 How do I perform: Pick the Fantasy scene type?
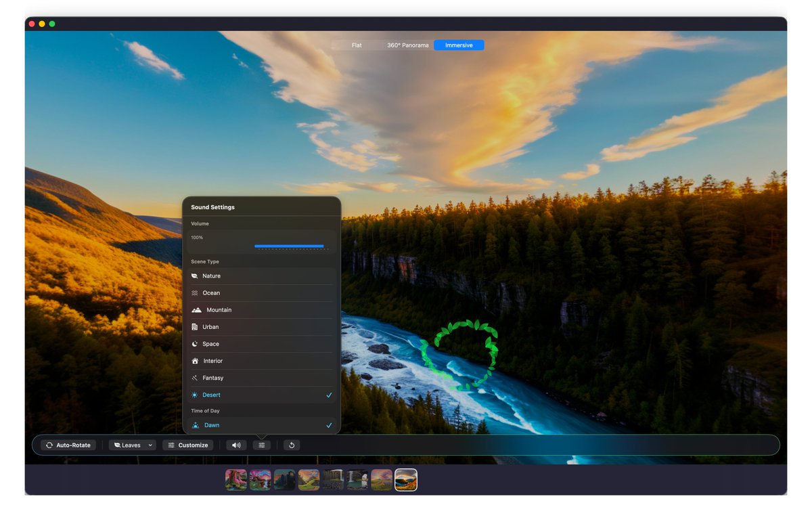click(x=262, y=378)
